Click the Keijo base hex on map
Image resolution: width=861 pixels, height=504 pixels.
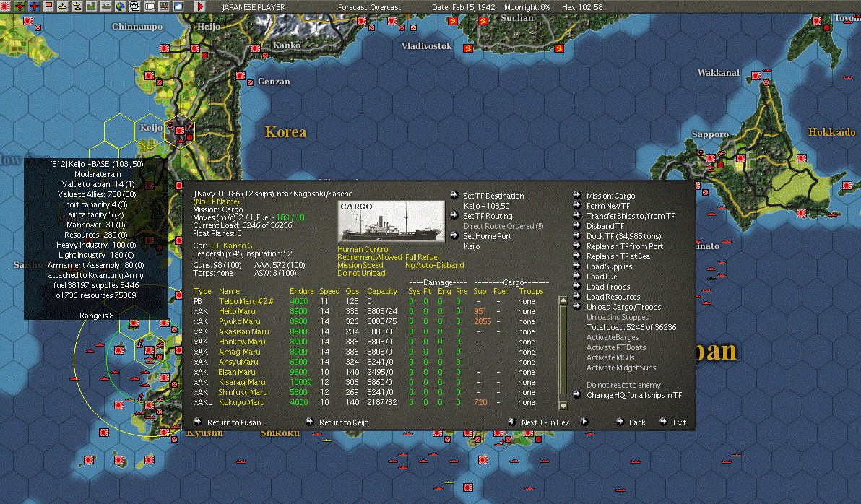[x=179, y=131]
